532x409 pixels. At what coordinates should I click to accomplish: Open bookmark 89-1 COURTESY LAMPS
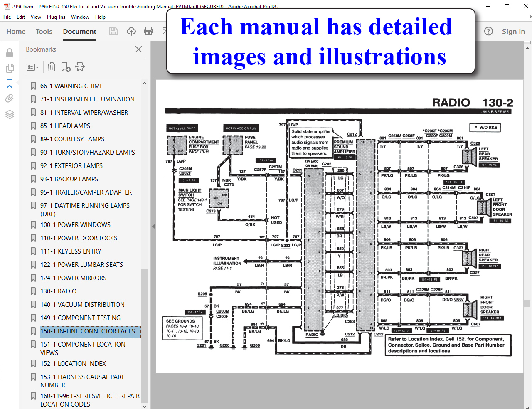pos(72,139)
